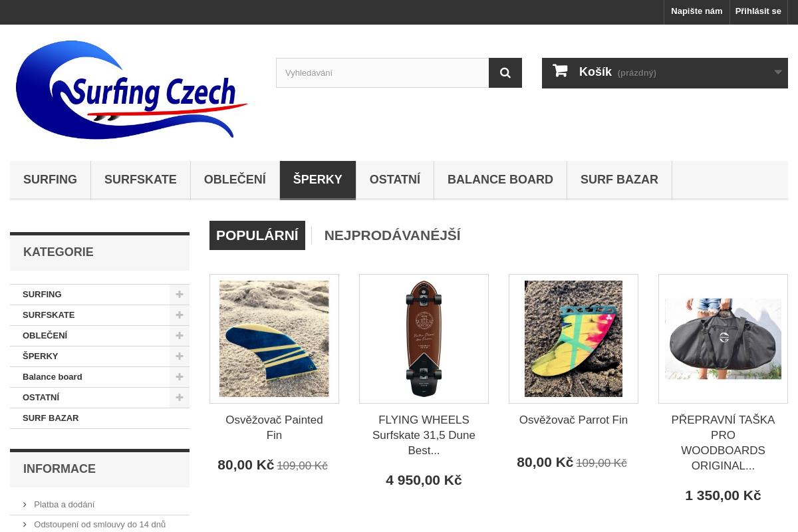Expand the SURFING category in sidebar
The width and height of the screenshot is (798, 532).
(179, 294)
